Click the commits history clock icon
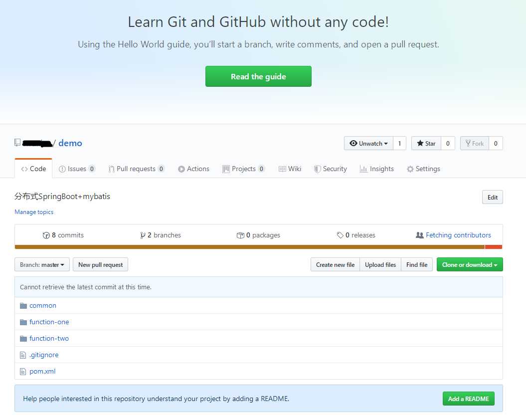Viewport: 526px width, 420px height. pyautogui.click(x=46, y=235)
